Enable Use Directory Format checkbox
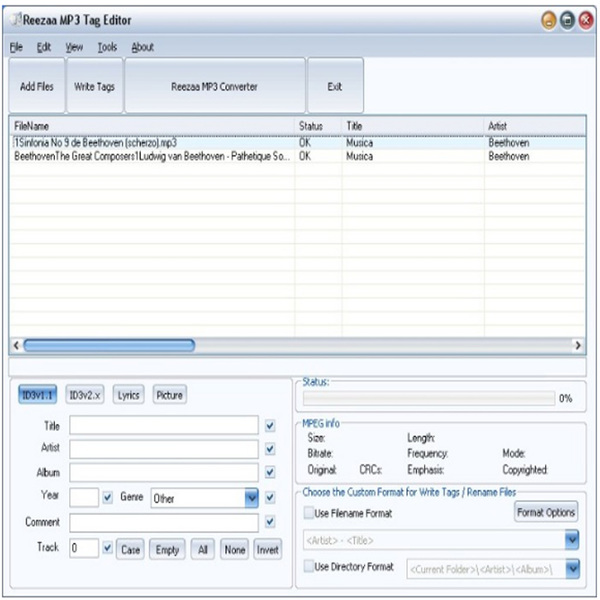Screen dimensions: 600x600 pyautogui.click(x=308, y=566)
